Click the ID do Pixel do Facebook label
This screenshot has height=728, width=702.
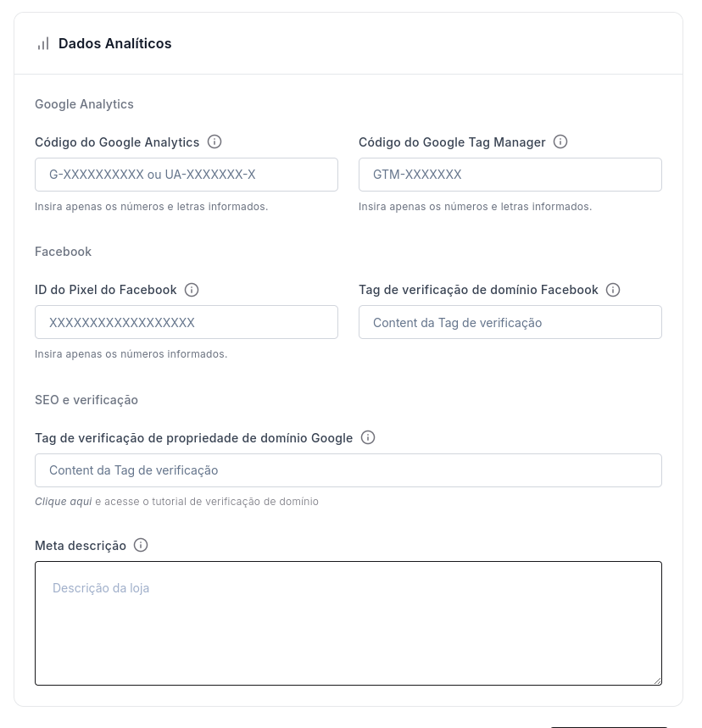[106, 290]
